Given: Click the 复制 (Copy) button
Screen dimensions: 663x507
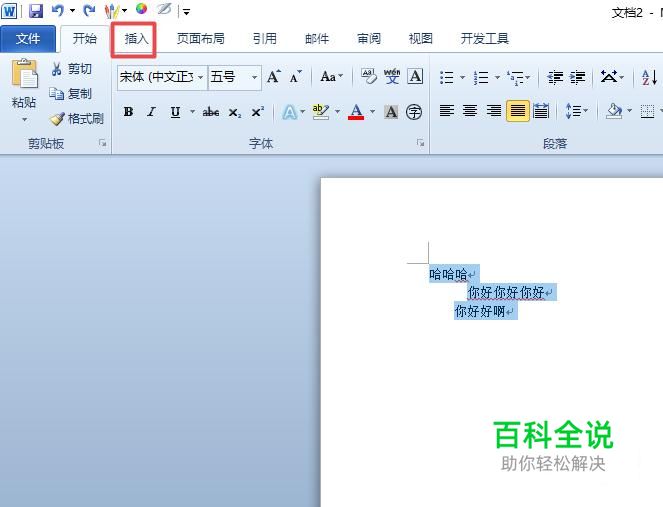Looking at the screenshot, I should tap(71, 93).
